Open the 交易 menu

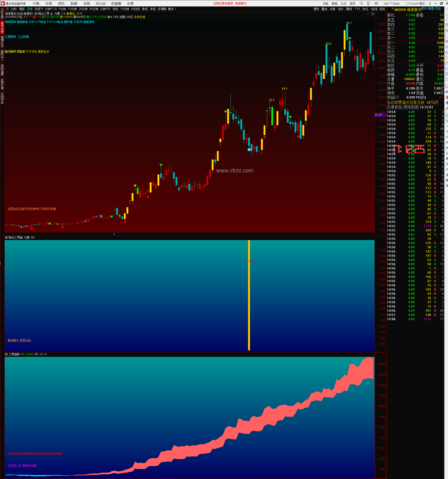130,3
